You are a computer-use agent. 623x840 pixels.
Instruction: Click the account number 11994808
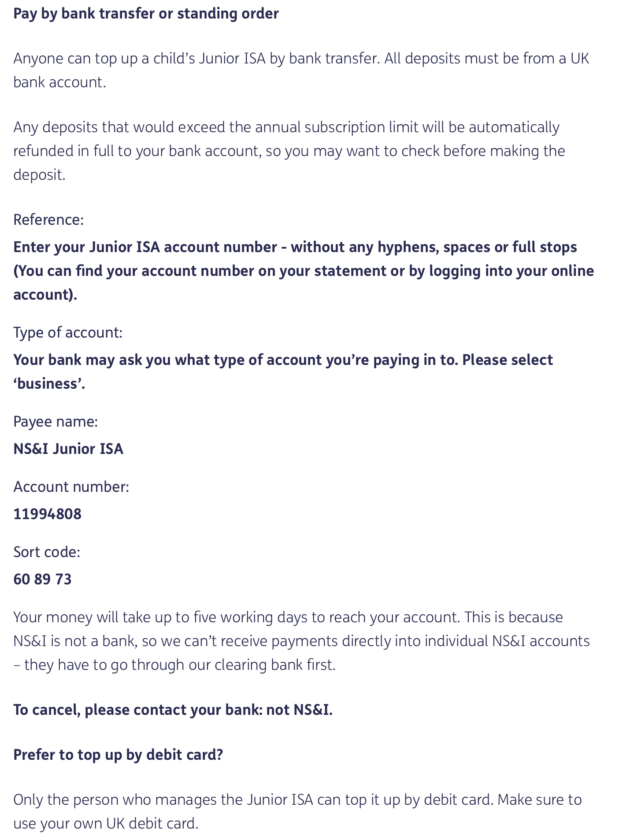click(x=48, y=514)
